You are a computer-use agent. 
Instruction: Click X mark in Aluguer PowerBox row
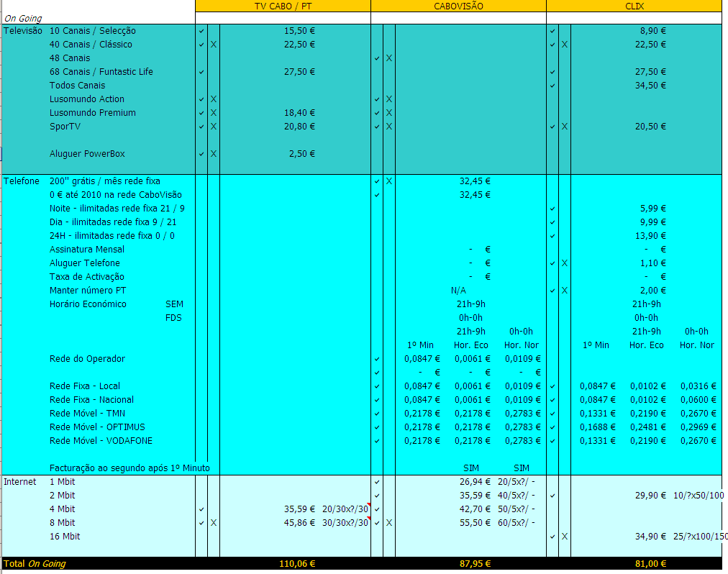214,154
